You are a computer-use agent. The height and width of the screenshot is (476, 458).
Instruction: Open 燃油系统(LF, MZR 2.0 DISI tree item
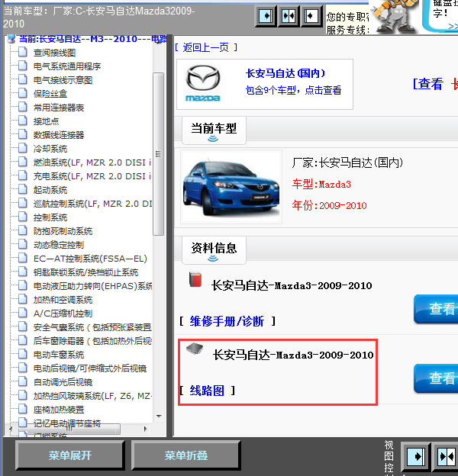[92, 162]
